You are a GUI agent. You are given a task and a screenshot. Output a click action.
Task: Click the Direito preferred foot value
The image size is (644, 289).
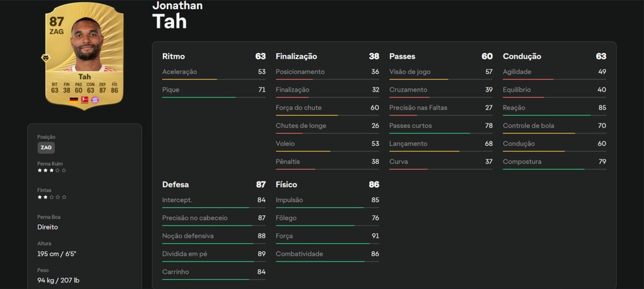(x=48, y=227)
